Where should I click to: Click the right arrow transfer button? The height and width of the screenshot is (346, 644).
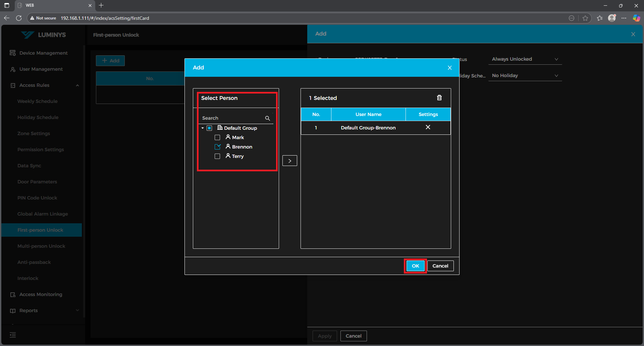[289, 161]
